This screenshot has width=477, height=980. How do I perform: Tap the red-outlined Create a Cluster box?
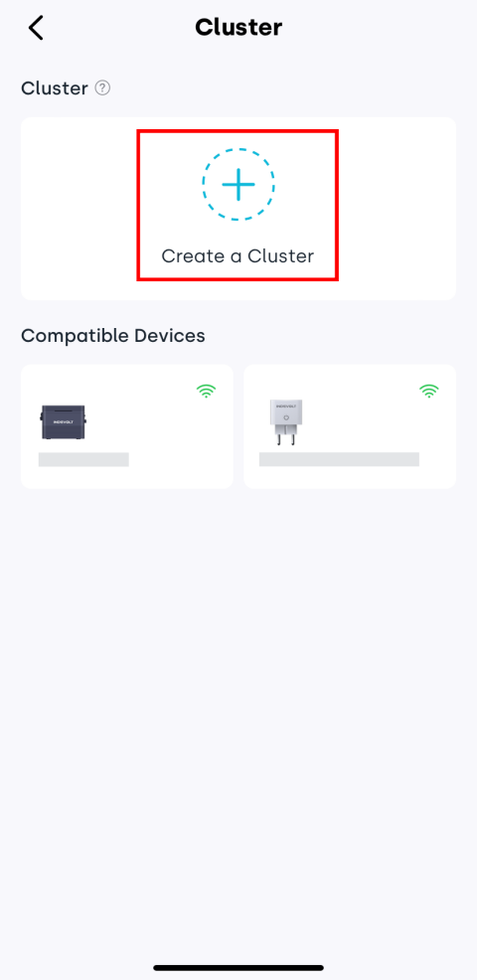point(238,205)
